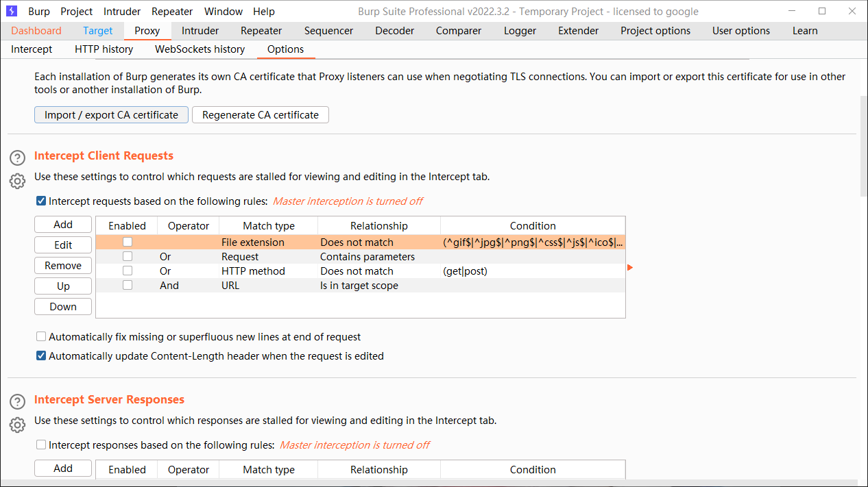Click Import / export CA certificate button
The image size is (868, 487).
(111, 114)
